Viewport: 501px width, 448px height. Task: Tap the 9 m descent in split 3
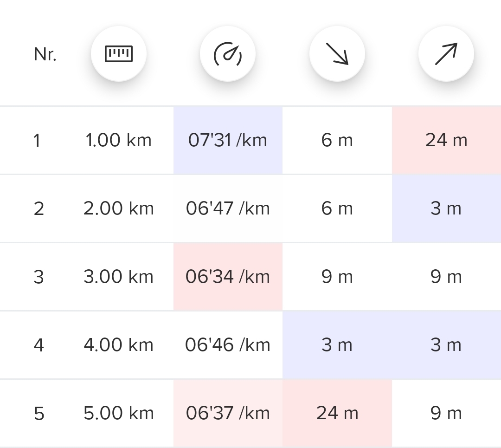click(337, 277)
